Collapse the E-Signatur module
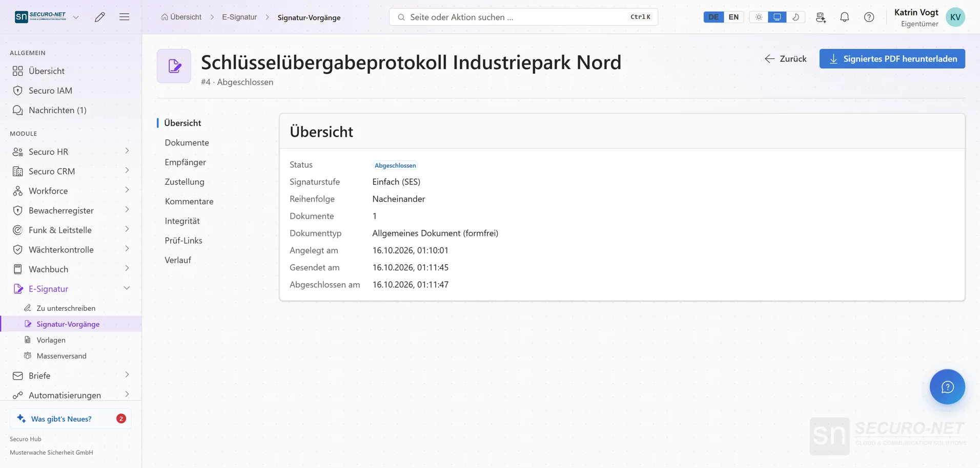The image size is (980, 468). [71, 289]
